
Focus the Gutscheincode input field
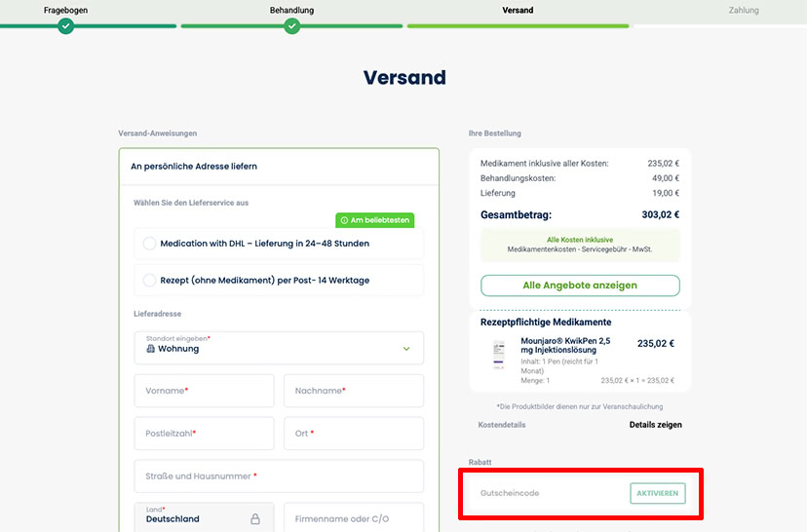pyautogui.click(x=547, y=493)
